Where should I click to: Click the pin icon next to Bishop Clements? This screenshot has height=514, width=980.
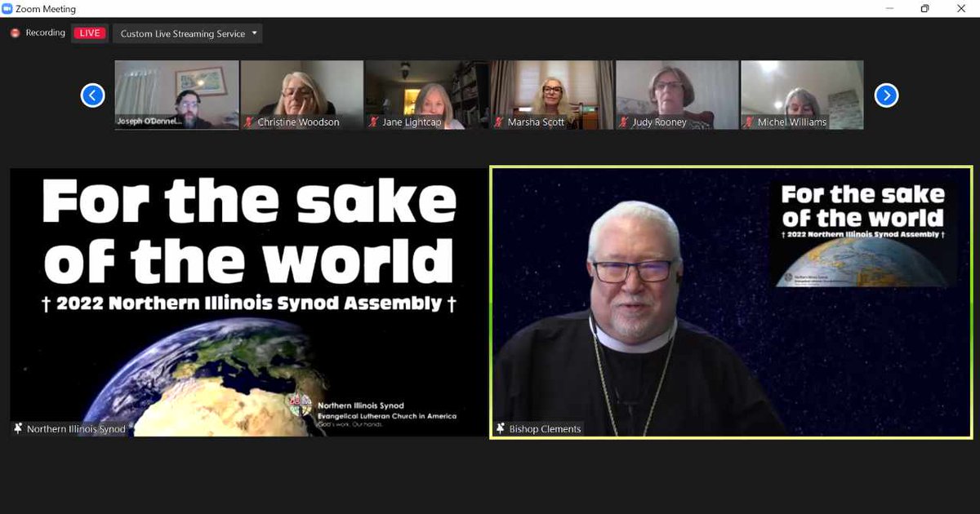click(499, 428)
